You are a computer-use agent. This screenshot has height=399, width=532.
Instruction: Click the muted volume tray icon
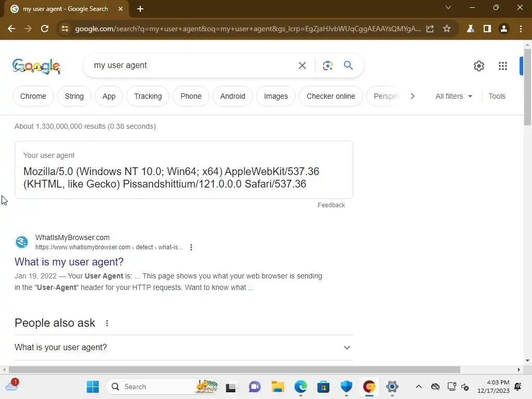click(x=465, y=387)
